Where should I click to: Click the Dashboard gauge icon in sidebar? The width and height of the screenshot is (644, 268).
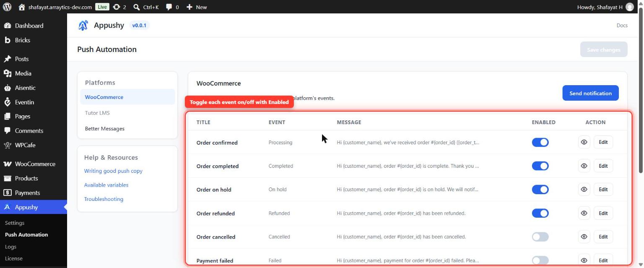[7, 26]
